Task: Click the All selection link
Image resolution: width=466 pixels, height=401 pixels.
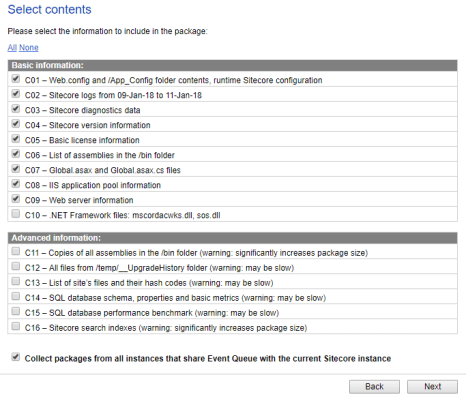Action: (12, 48)
